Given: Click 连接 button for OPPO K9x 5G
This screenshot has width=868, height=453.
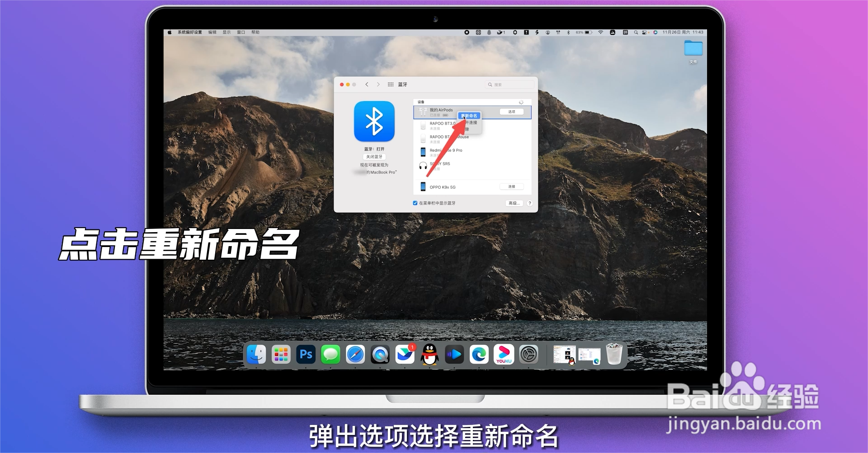Looking at the screenshot, I should point(511,187).
